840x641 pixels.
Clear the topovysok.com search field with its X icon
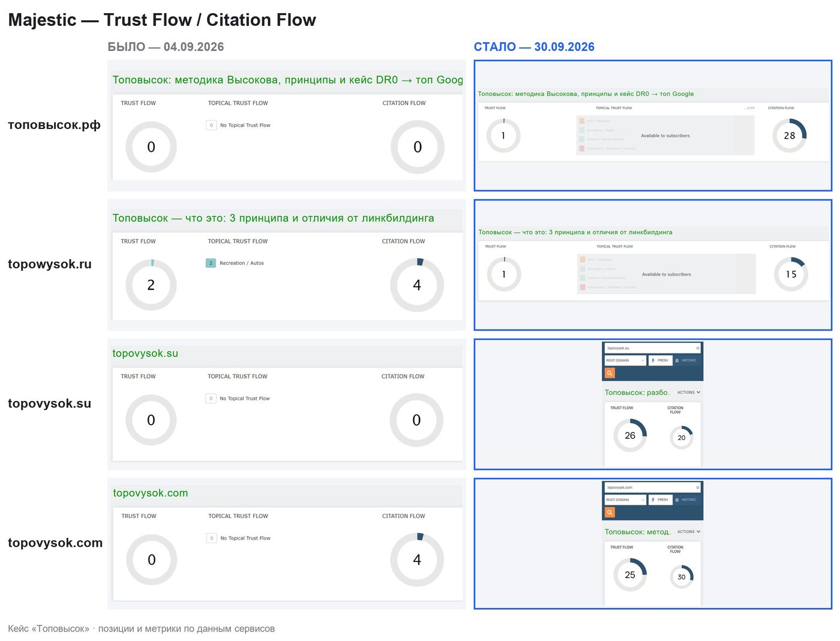[697, 487]
